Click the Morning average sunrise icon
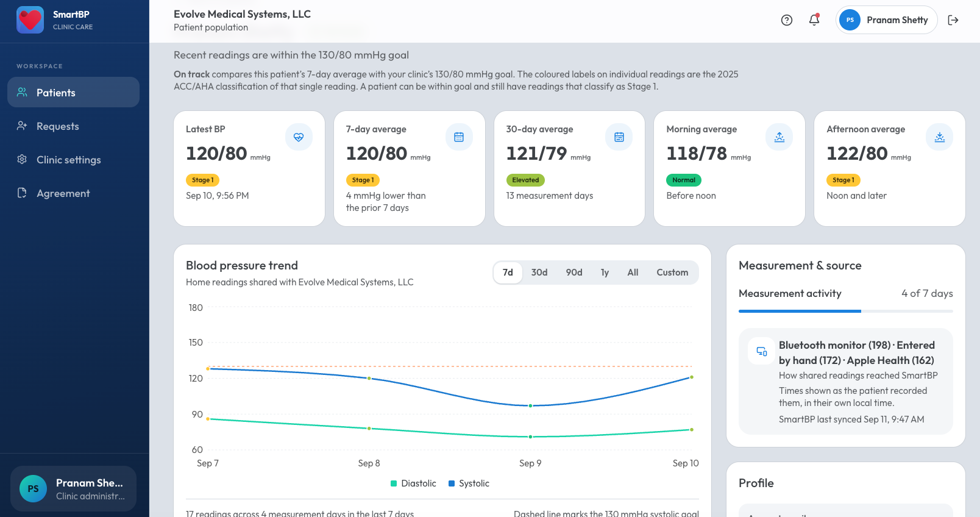This screenshot has height=517, width=980. [779, 137]
